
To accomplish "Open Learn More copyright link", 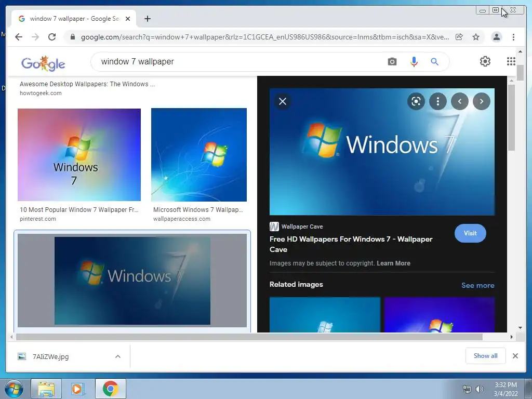I will [x=394, y=263].
